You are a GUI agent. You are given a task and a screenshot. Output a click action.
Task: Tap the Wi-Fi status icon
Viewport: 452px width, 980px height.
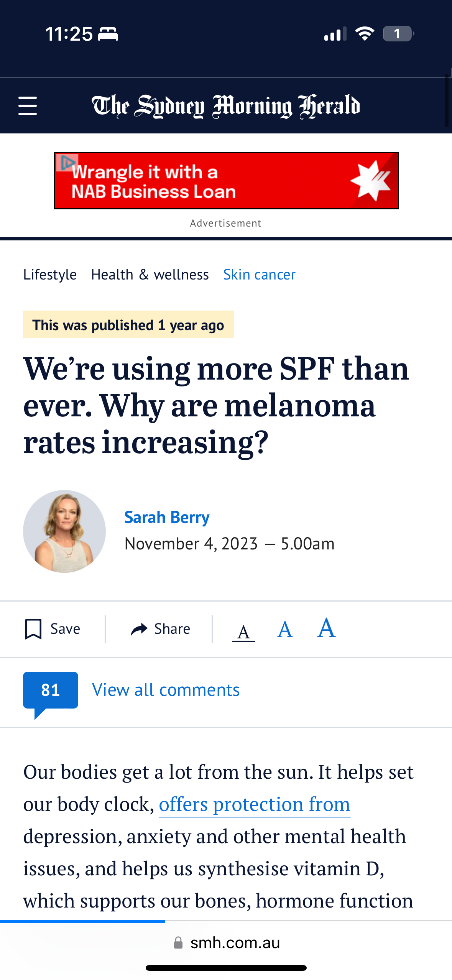pyautogui.click(x=364, y=34)
